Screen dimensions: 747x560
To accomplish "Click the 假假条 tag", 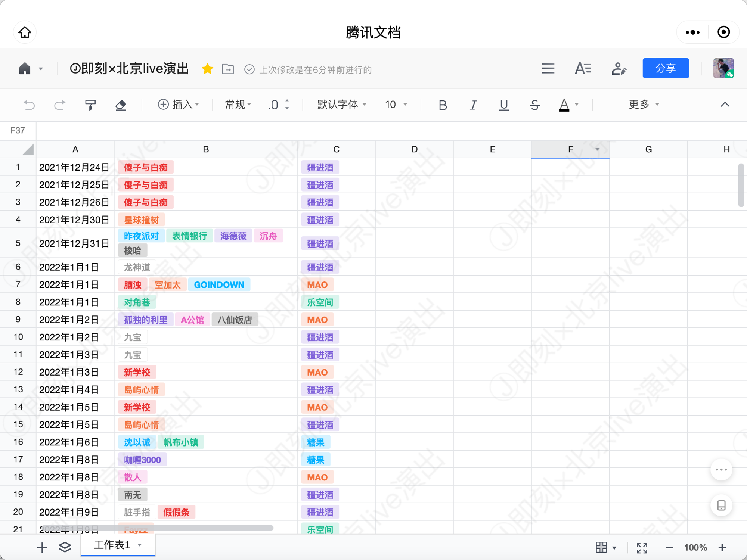I will coord(176,512).
